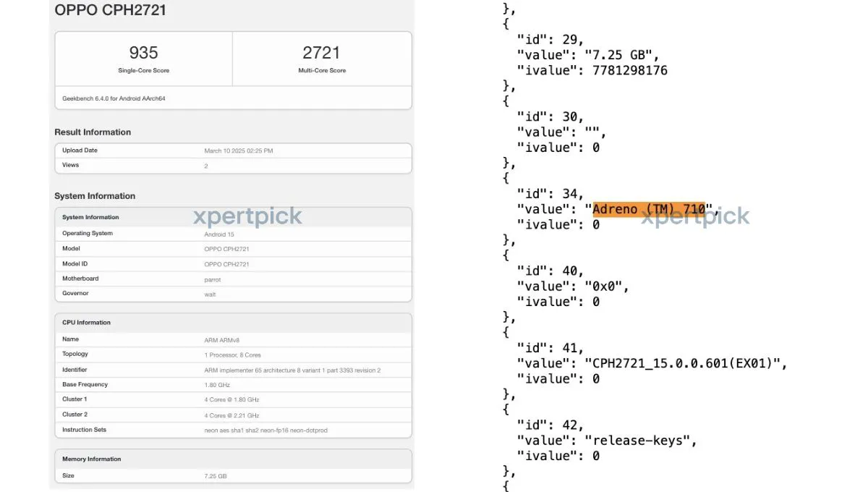Select the Motherboard parrot row
Screen dimensions: 868x492
(x=233, y=279)
